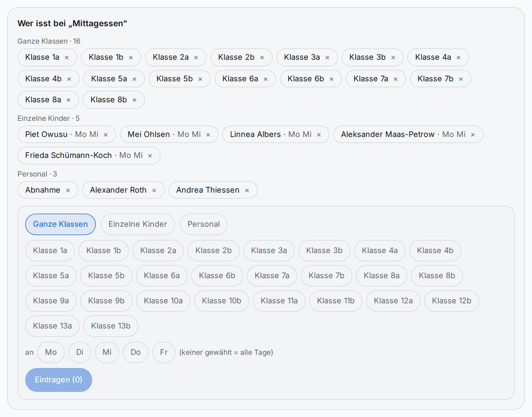Remove Abnahme from Personal

tap(68, 190)
